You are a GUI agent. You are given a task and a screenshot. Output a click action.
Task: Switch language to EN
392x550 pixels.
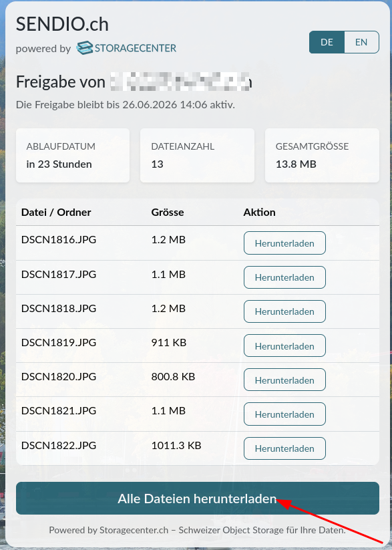(x=361, y=42)
